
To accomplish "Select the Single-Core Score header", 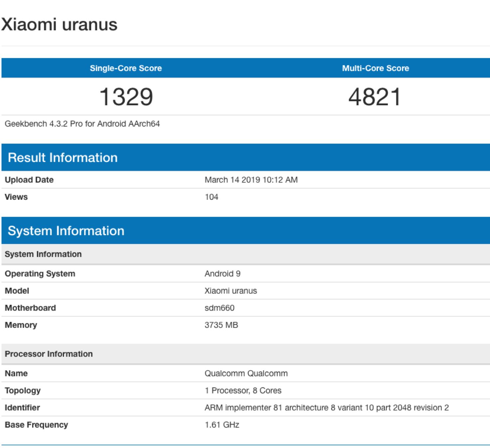I will tap(125, 68).
